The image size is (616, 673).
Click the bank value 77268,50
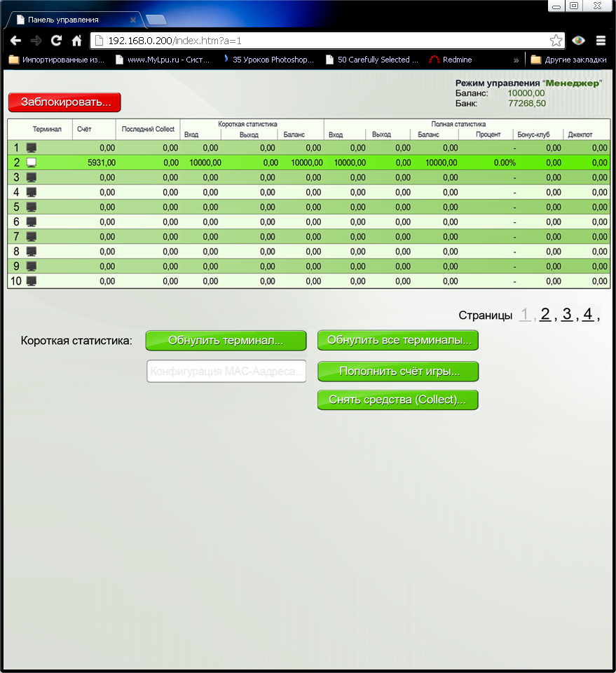click(x=527, y=104)
